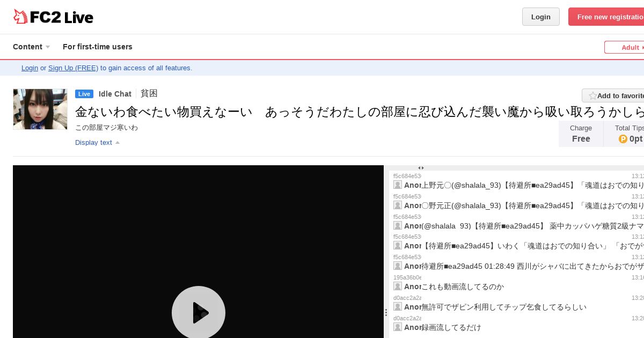Click the star icon in Add to favorites
This screenshot has height=338, width=644.
pyautogui.click(x=592, y=95)
